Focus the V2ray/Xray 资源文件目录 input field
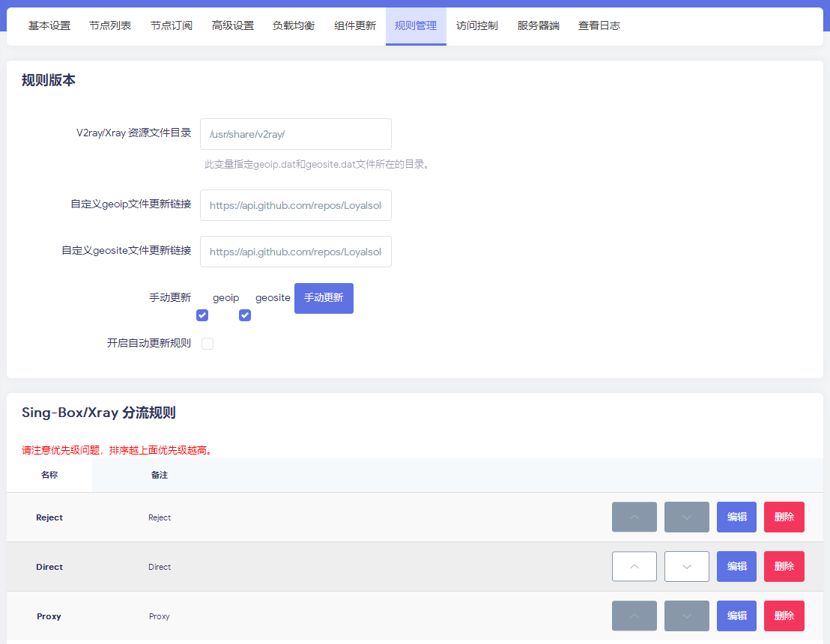This screenshot has width=830, height=644. [x=295, y=134]
